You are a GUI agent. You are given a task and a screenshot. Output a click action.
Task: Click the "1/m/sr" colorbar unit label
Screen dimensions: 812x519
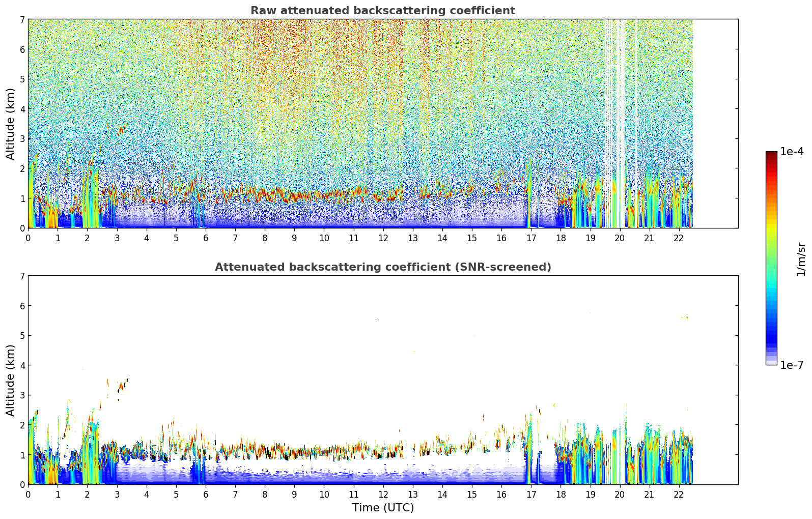(801, 258)
